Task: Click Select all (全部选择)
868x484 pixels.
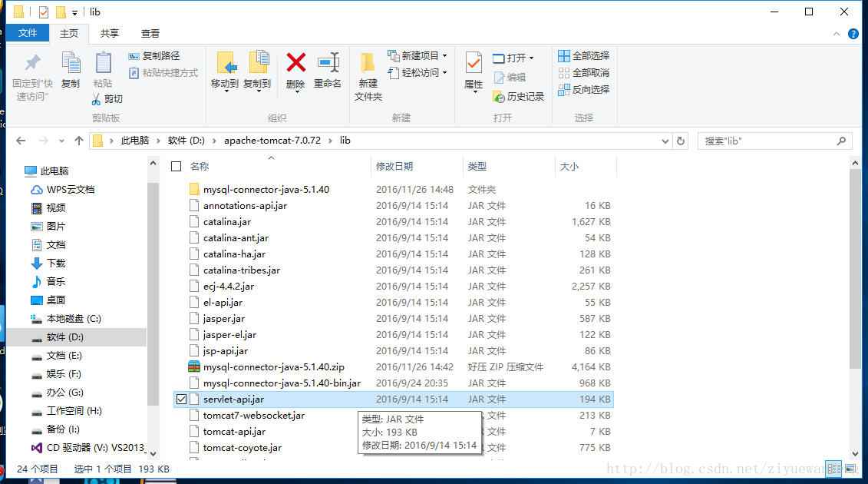Action: tap(583, 56)
